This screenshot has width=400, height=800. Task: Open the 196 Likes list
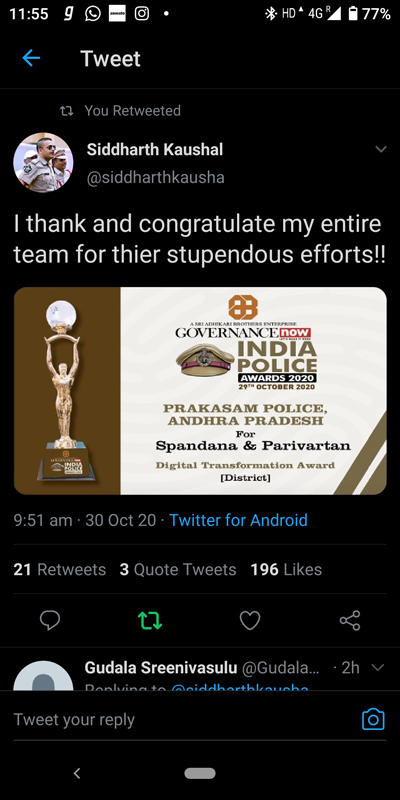[x=286, y=569]
